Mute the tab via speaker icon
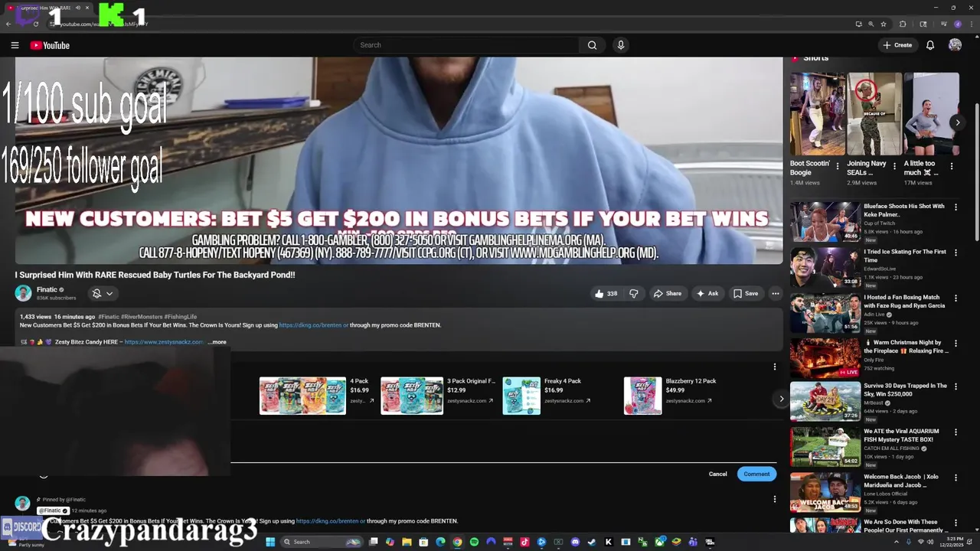Image resolution: width=980 pixels, height=551 pixels. 78,8
